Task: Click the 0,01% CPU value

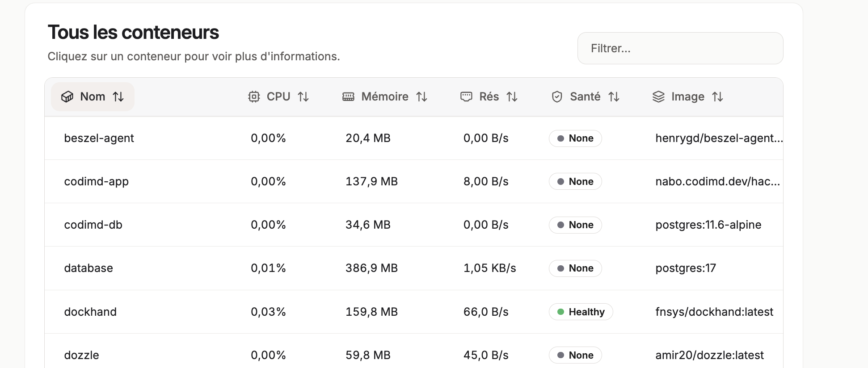Action: (268, 268)
